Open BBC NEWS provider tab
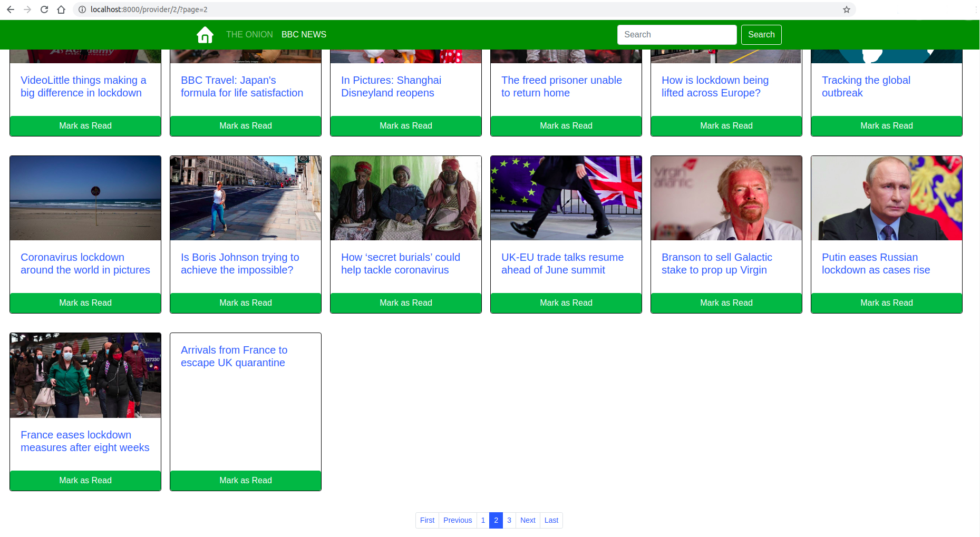The width and height of the screenshot is (980, 537). 304,34
